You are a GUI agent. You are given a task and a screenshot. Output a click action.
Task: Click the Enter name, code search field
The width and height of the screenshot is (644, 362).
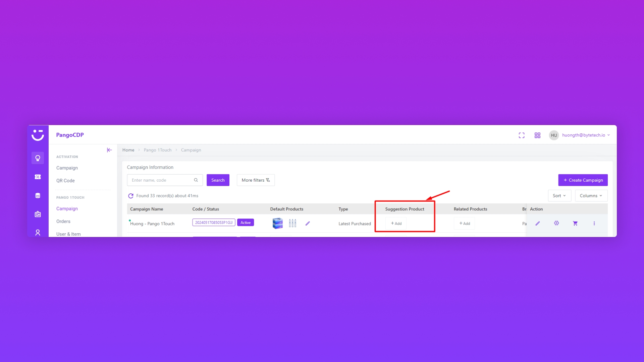161,180
